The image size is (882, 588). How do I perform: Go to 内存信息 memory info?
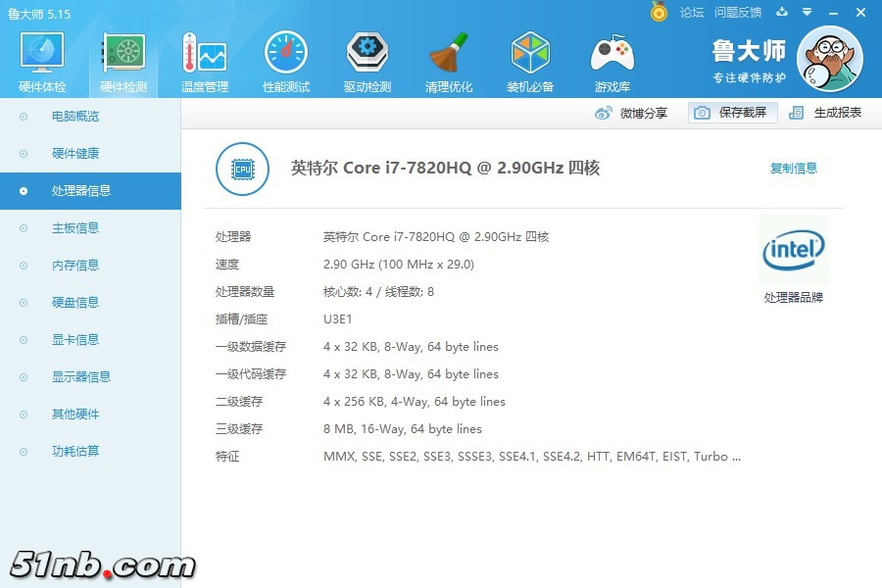pos(75,266)
